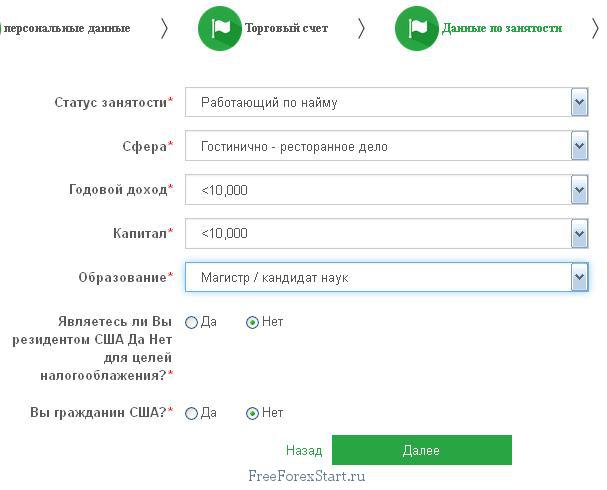
Task: Expand the Капитал dropdown arrow
Action: (x=579, y=233)
